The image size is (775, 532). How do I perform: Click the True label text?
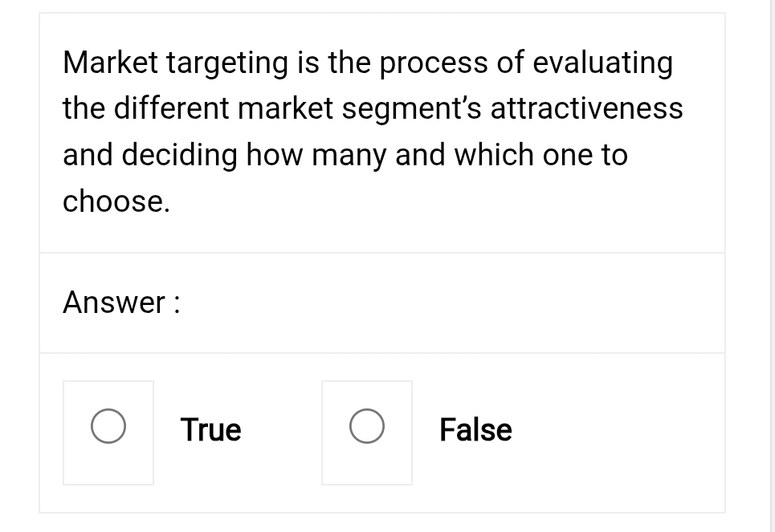(x=210, y=430)
